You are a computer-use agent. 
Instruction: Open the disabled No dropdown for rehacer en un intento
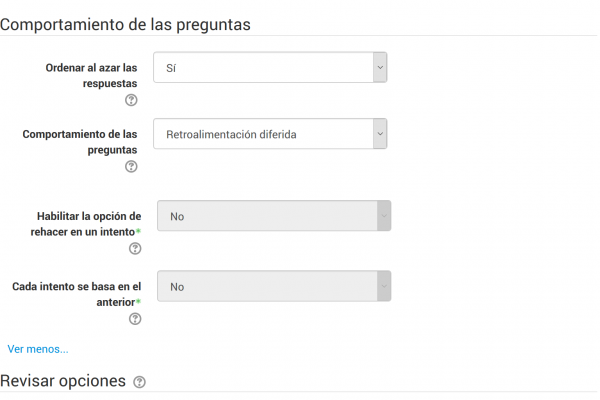click(x=274, y=216)
